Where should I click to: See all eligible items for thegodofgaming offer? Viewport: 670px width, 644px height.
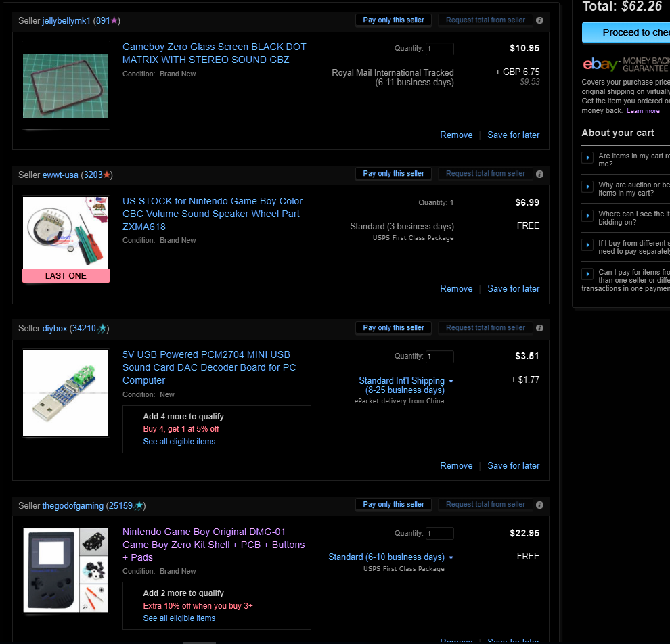[x=179, y=618]
